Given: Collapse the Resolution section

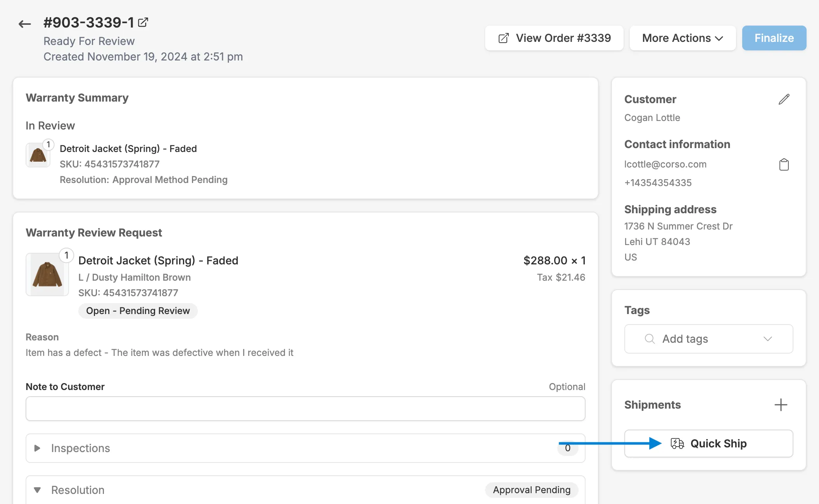Looking at the screenshot, I should (38, 490).
